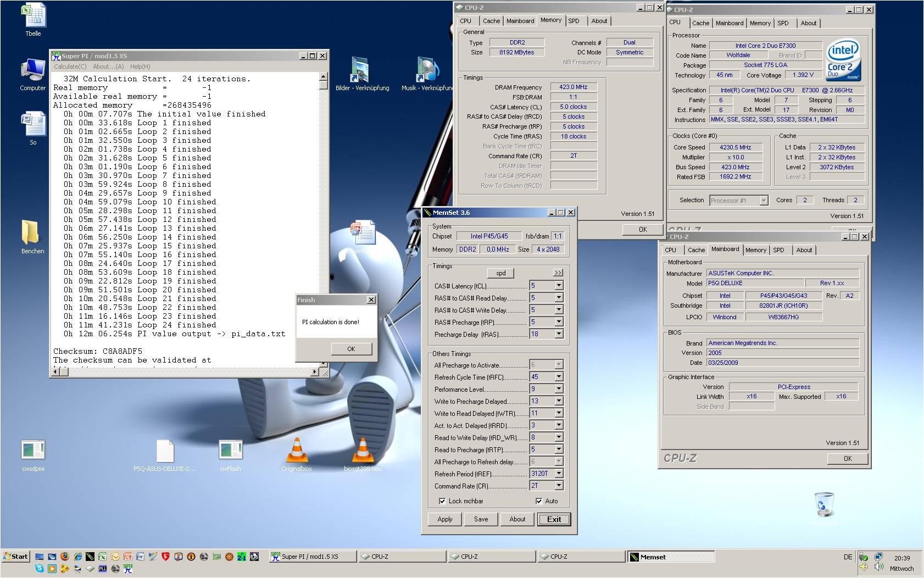Launch Firefox from the quick launch bar
Image resolution: width=924 pixels, height=578 pixels.
[65, 557]
